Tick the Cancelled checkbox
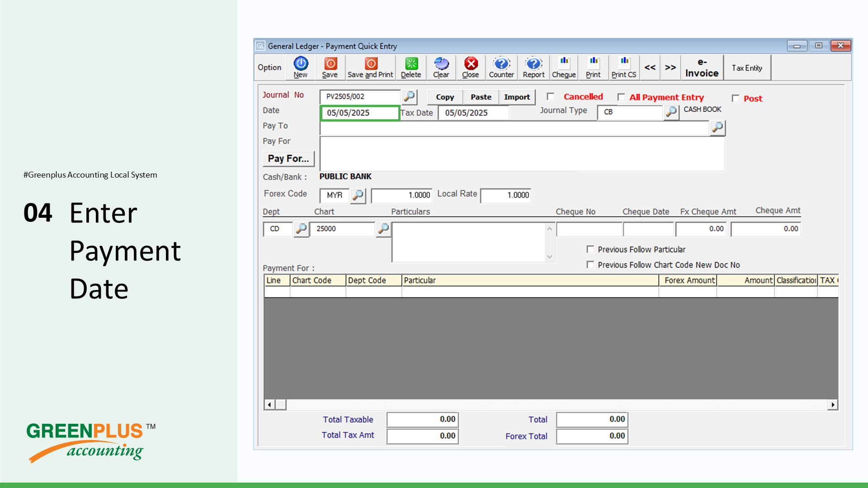Screen dimensions: 868x488 [550, 97]
